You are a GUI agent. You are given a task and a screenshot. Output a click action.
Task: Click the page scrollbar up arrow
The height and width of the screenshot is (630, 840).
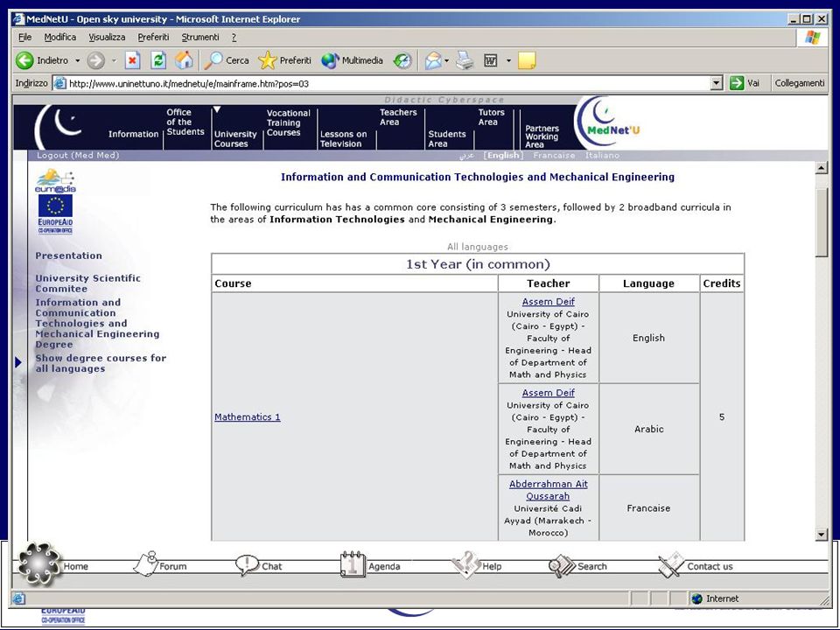pyautogui.click(x=822, y=168)
